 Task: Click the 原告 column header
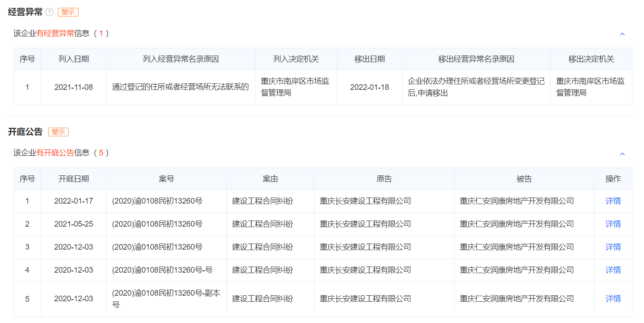tap(384, 179)
